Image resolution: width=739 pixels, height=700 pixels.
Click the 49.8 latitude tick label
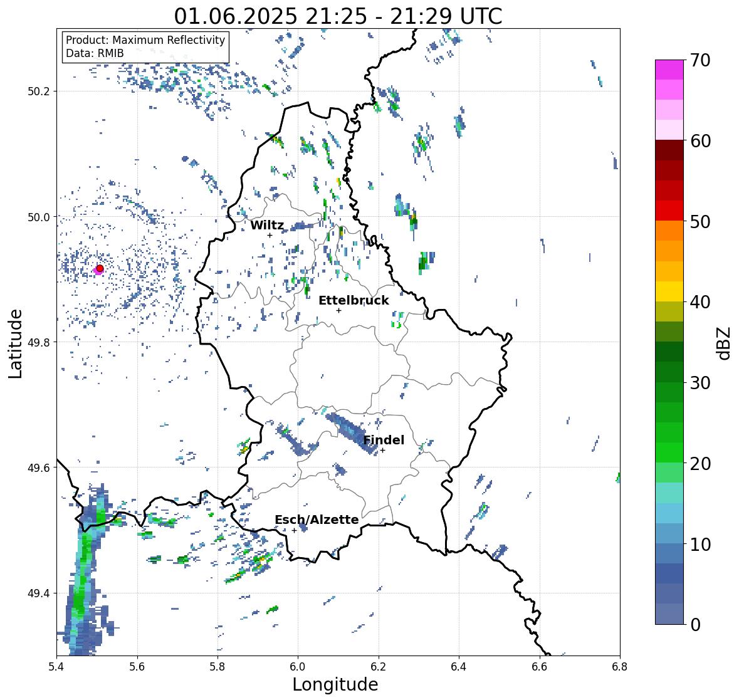pyautogui.click(x=39, y=342)
